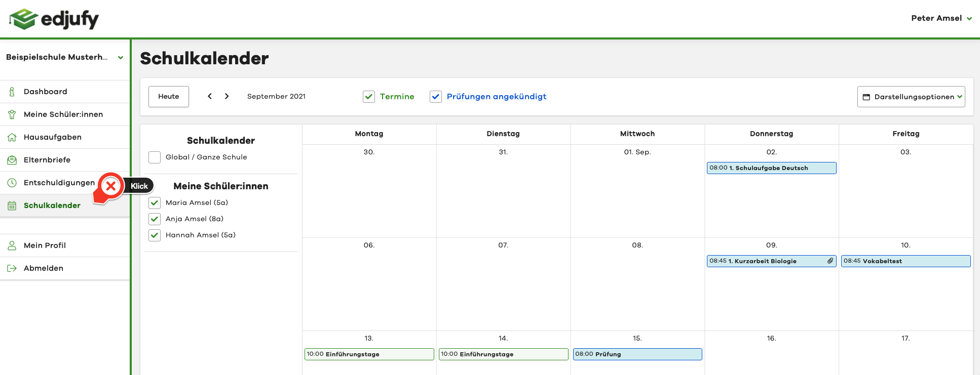Image resolution: width=980 pixels, height=375 pixels.
Task: Toggle the Termine filter checkbox
Action: (369, 97)
